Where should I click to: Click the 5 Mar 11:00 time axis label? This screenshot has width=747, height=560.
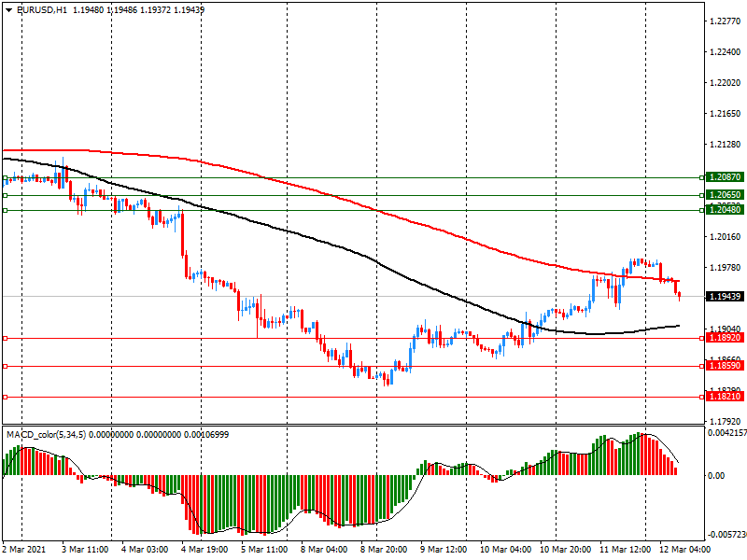click(264, 550)
